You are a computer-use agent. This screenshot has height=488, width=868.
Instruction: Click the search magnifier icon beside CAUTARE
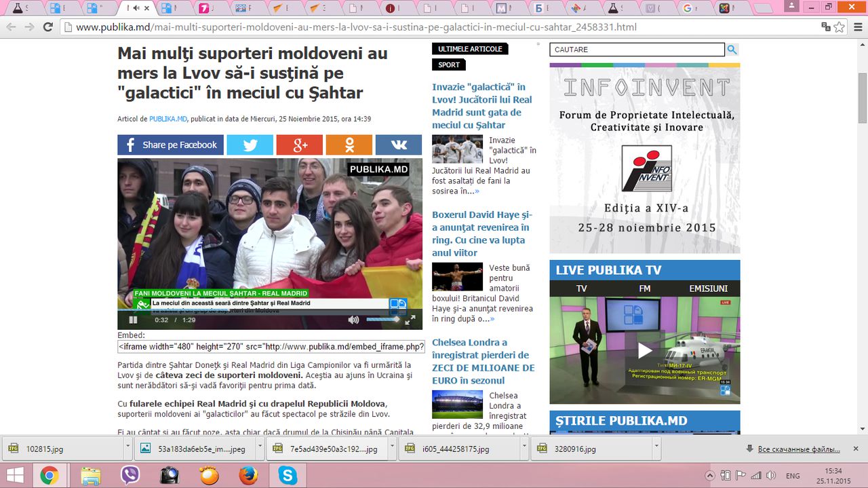point(732,50)
